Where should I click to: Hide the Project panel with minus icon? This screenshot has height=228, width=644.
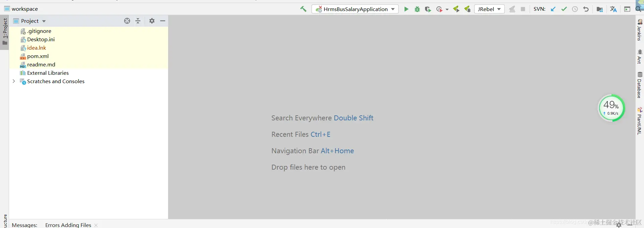[x=163, y=21]
